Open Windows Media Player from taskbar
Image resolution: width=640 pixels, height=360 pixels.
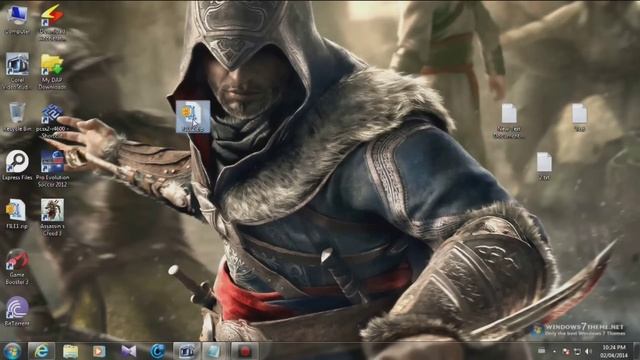99,351
